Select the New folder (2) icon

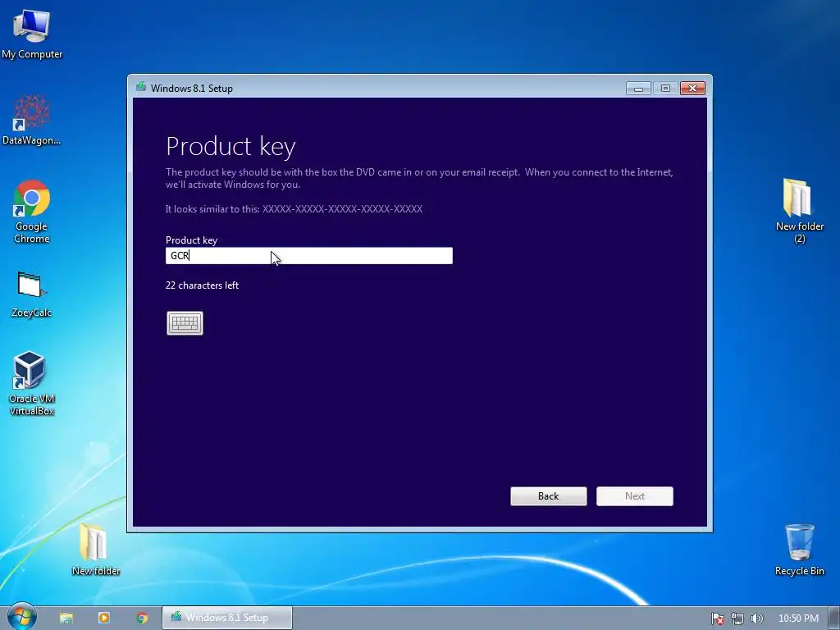[x=799, y=211]
